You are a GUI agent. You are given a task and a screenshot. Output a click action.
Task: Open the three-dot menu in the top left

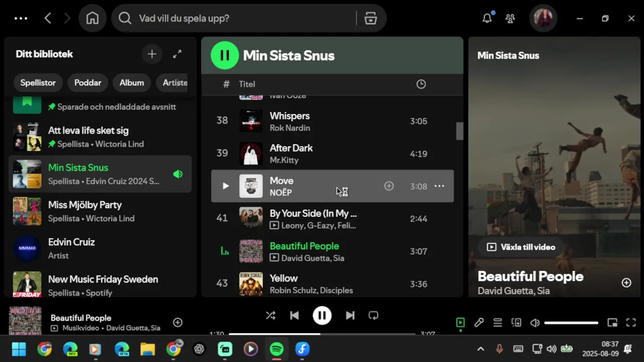coord(21,18)
